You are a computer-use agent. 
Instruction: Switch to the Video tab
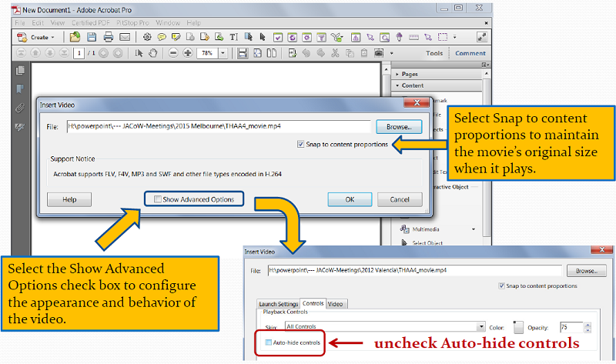[x=335, y=304]
